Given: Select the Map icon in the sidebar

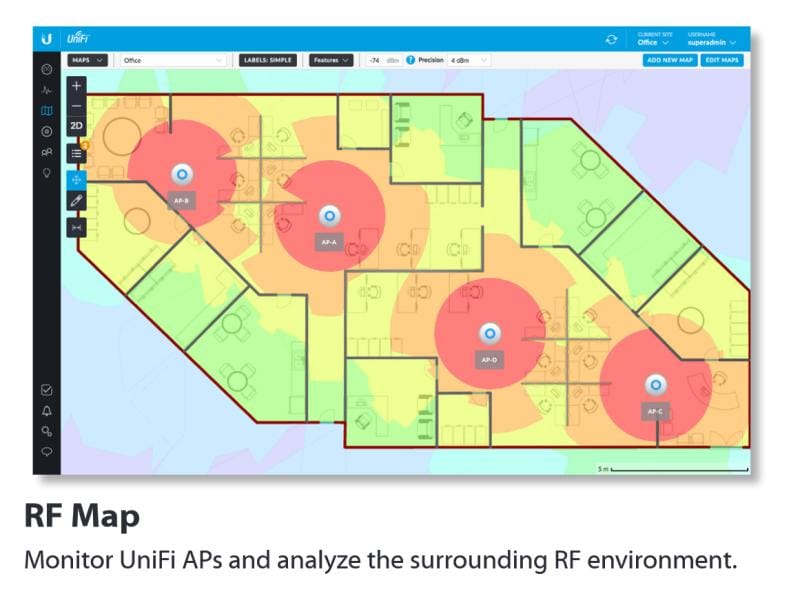Looking at the screenshot, I should pyautogui.click(x=46, y=111).
